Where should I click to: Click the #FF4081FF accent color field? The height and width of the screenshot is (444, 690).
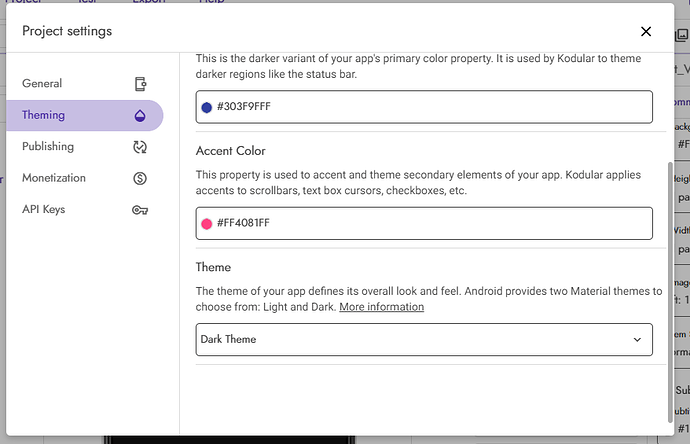[430, 223]
